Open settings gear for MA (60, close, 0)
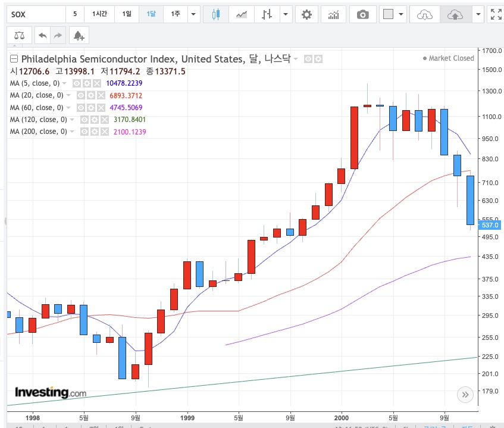Image resolution: width=504 pixels, height=428 pixels. click(91, 108)
